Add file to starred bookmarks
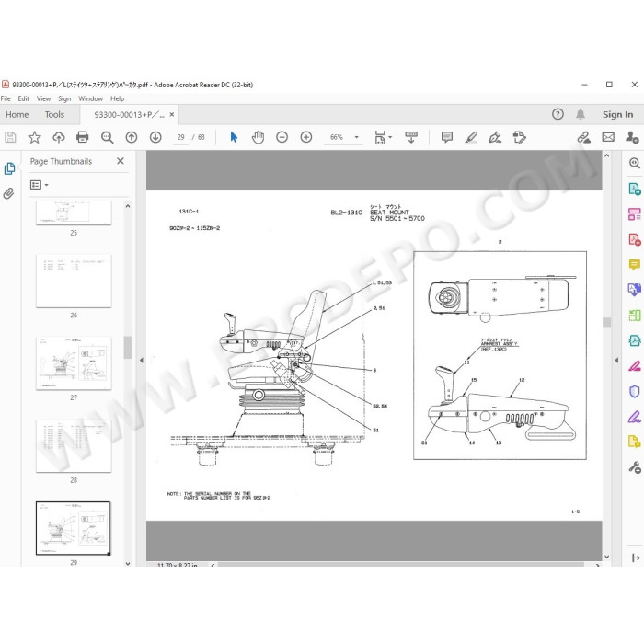Viewport: 644px width, 644px height. tap(35, 137)
